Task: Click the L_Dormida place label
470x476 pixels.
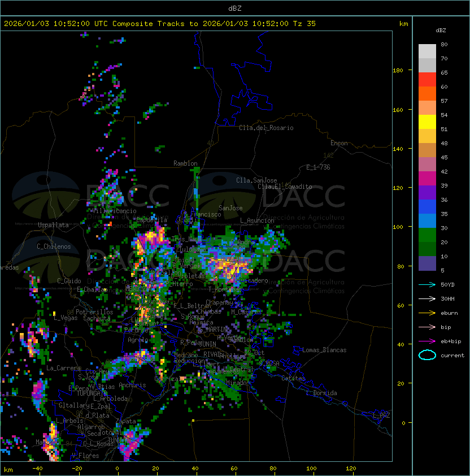Action: (321, 393)
